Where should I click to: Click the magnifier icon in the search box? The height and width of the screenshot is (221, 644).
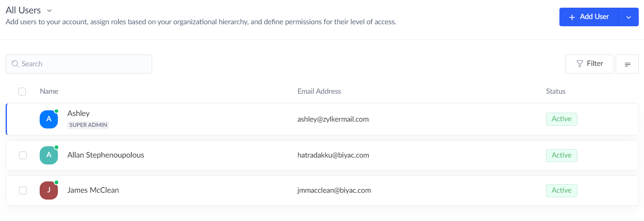[15, 64]
